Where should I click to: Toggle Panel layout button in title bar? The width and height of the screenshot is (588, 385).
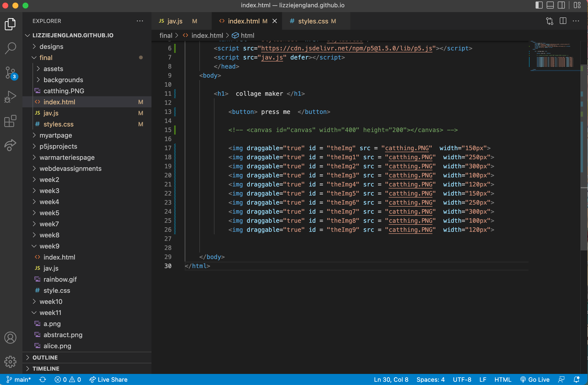tap(550, 5)
